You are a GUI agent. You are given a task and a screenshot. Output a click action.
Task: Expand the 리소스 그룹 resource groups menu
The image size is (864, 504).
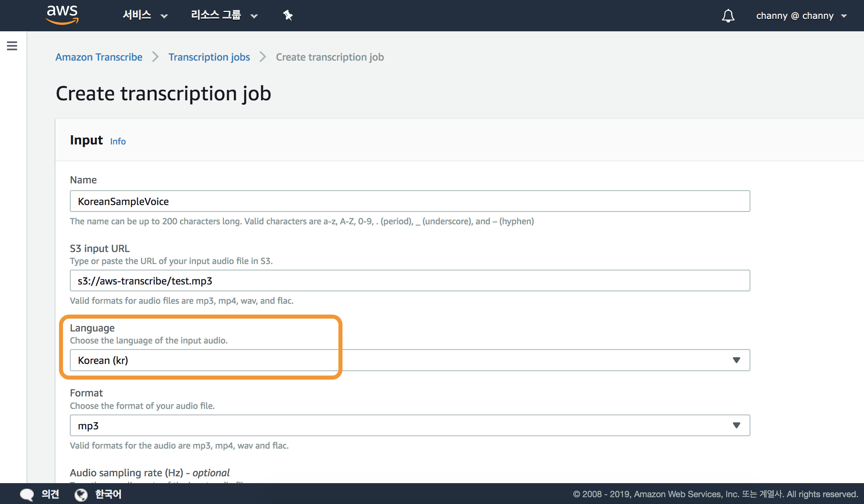(224, 16)
